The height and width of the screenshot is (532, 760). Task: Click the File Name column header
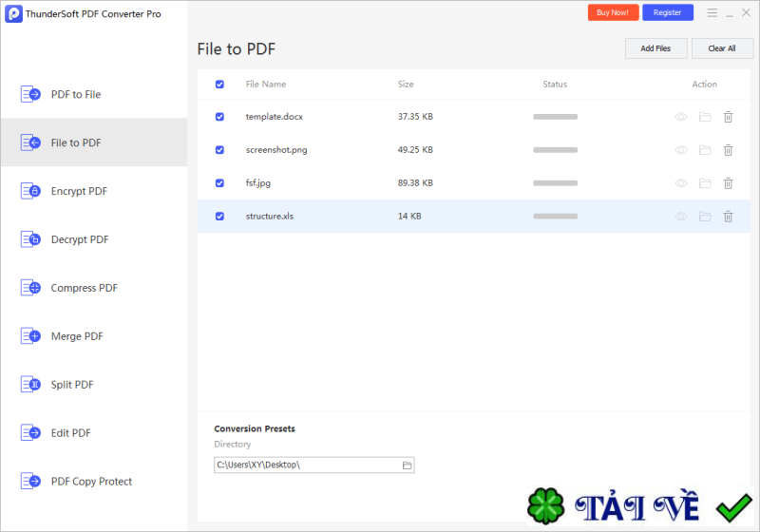[x=266, y=85]
